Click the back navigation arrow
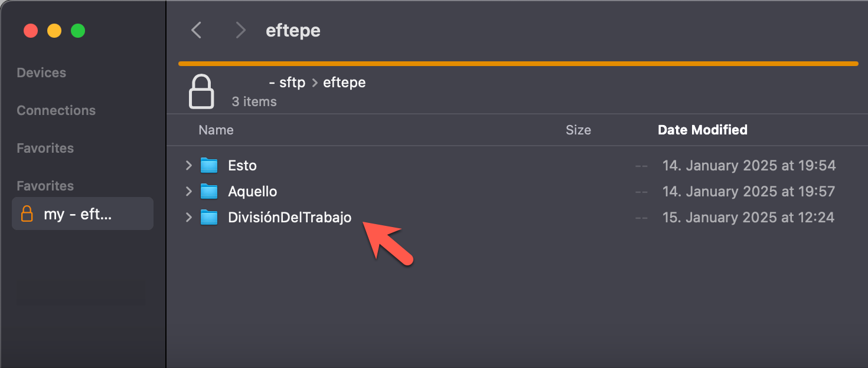This screenshot has height=368, width=868. click(x=197, y=30)
